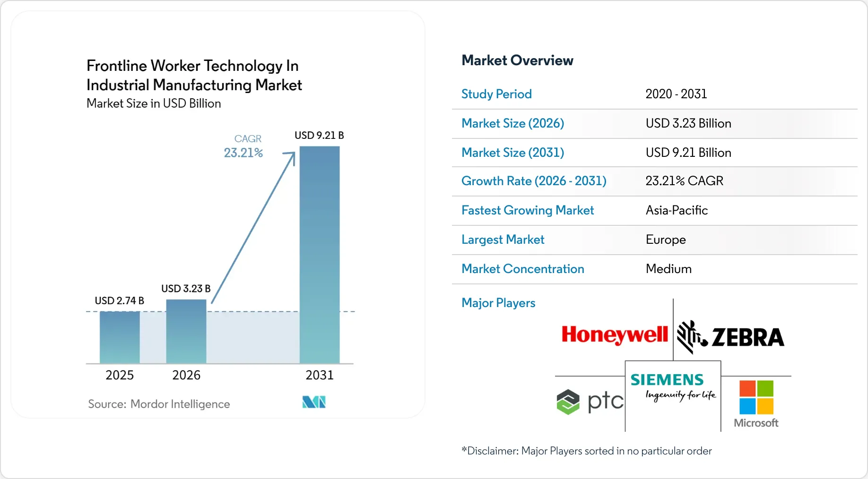This screenshot has height=479, width=868.
Task: Click the Medium value
Action: click(668, 269)
